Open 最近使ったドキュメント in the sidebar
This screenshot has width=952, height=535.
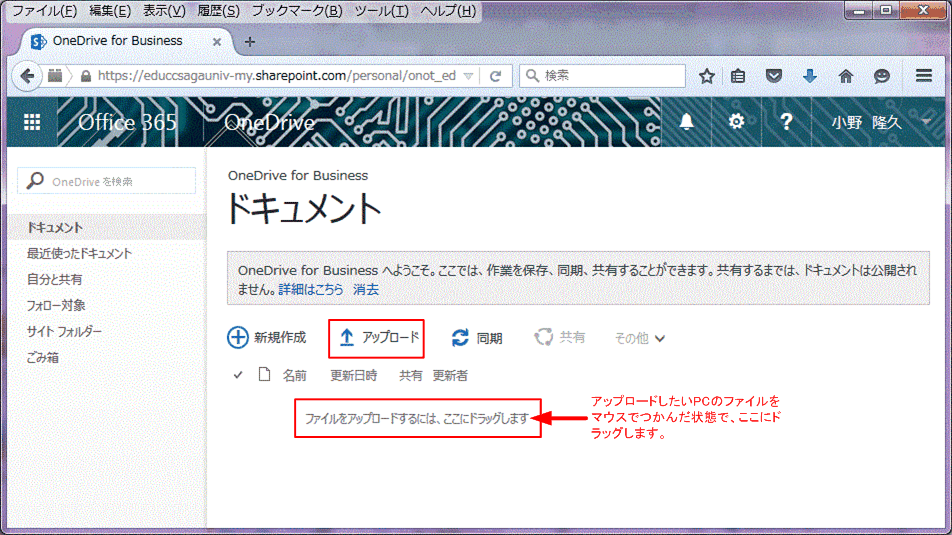tap(79, 254)
